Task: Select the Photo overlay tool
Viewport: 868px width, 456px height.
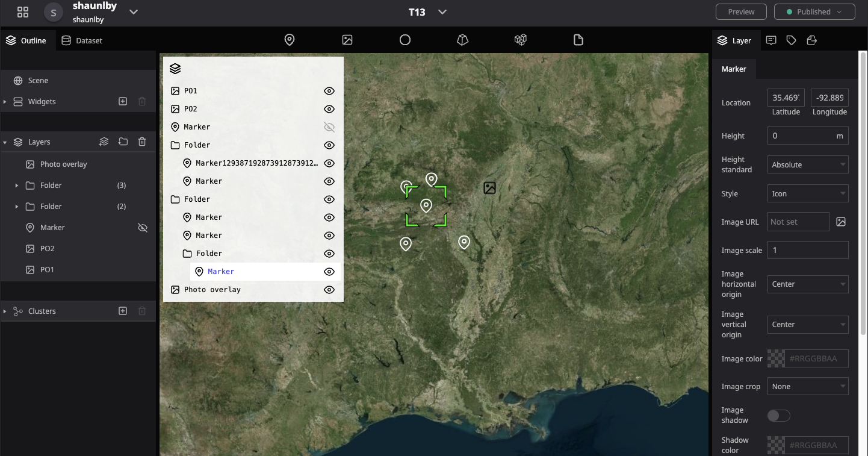Action: pyautogui.click(x=347, y=40)
